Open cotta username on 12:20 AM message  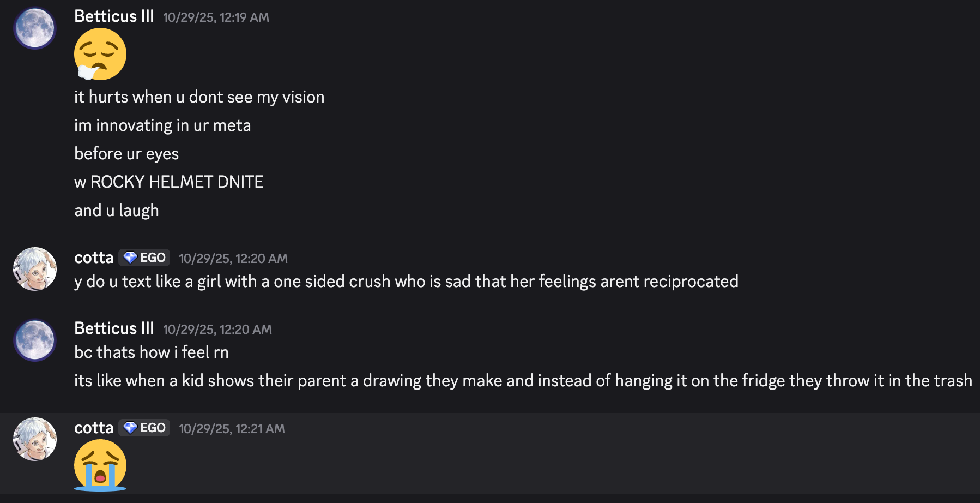tap(94, 258)
